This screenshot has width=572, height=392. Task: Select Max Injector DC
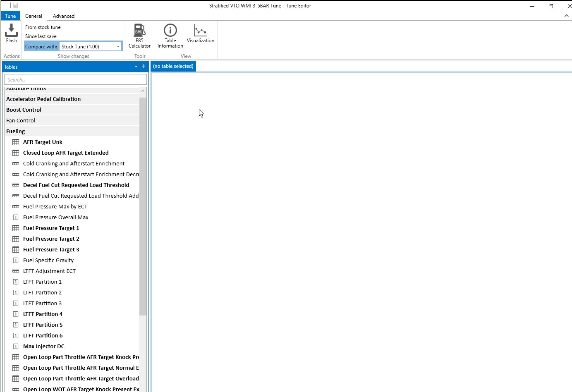point(44,346)
